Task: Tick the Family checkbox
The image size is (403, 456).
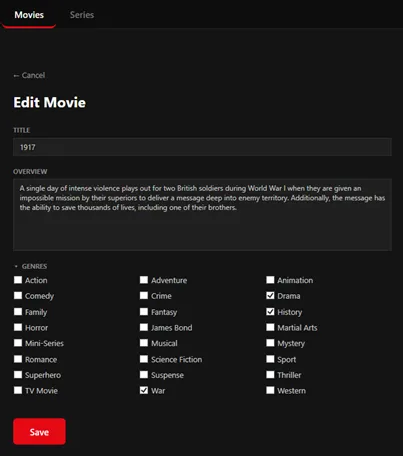Action: click(x=18, y=311)
